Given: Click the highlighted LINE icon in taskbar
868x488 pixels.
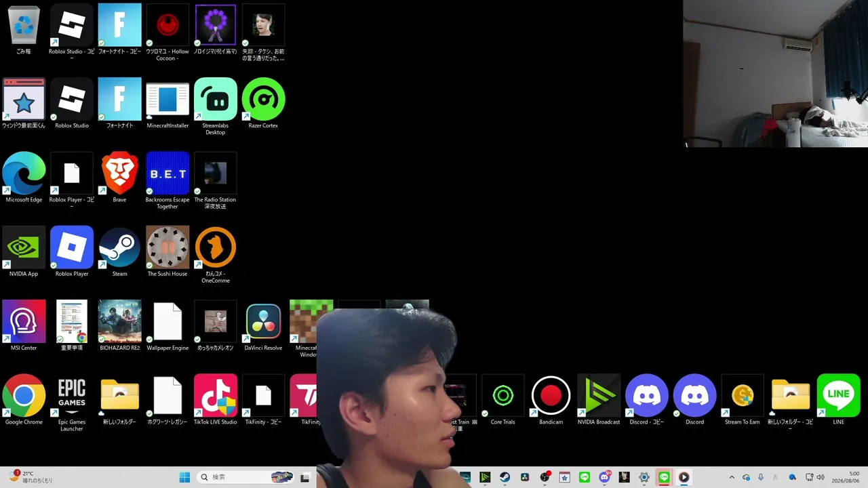Looking at the screenshot, I should click(664, 477).
